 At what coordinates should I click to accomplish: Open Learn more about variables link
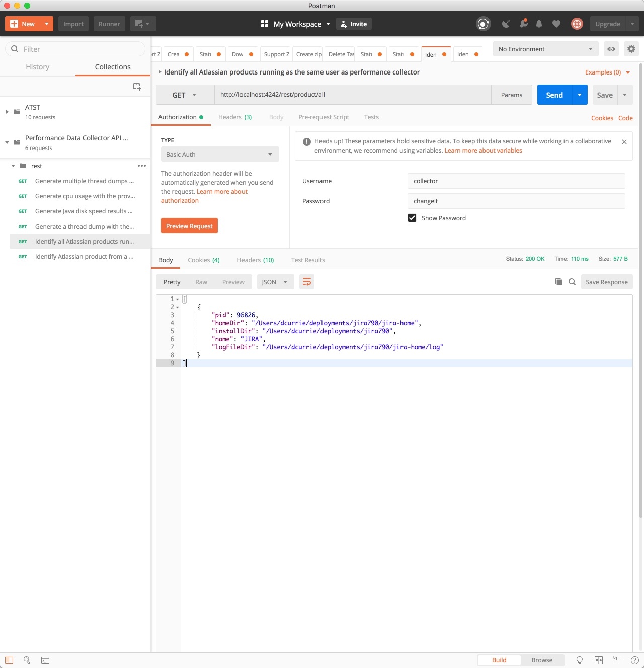pos(484,150)
